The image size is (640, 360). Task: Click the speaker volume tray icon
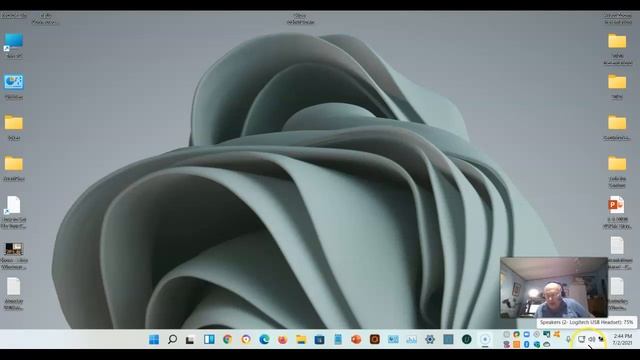click(591, 339)
